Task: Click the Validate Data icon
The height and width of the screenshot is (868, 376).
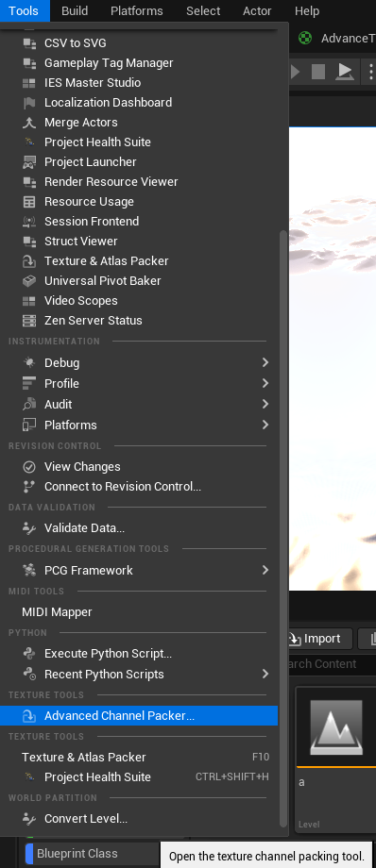Action: [29, 528]
